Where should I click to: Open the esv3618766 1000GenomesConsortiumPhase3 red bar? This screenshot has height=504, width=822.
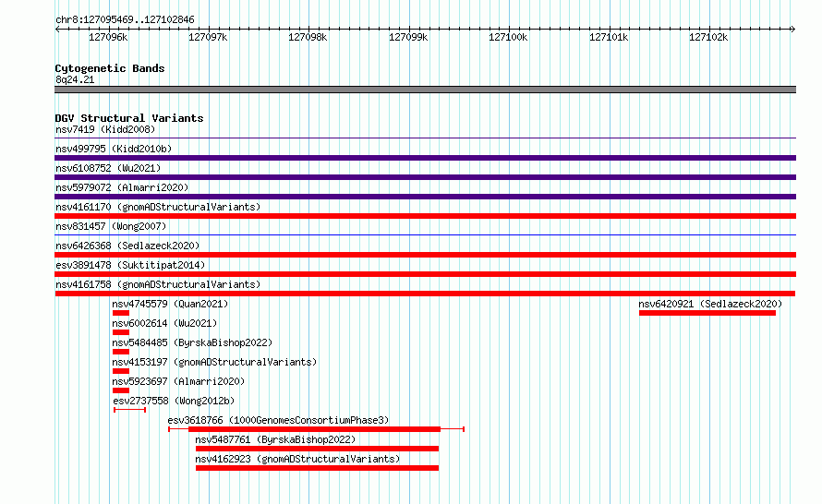[316, 429]
